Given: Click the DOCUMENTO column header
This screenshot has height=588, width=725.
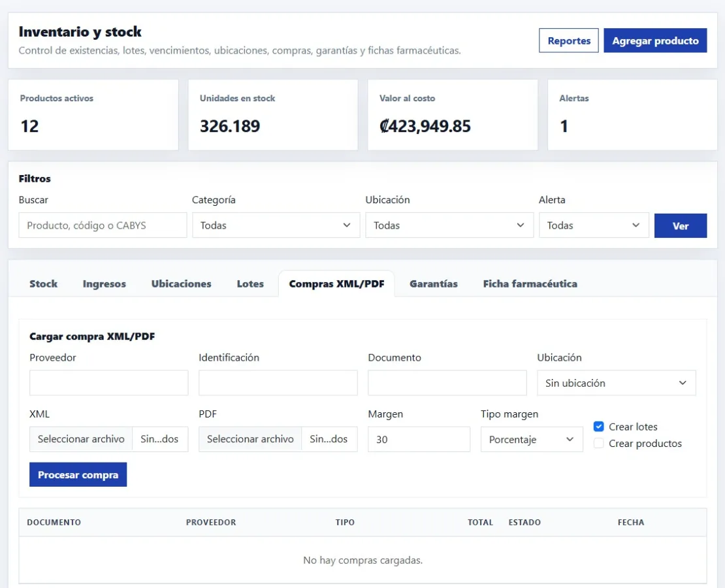Looking at the screenshot, I should (x=54, y=522).
